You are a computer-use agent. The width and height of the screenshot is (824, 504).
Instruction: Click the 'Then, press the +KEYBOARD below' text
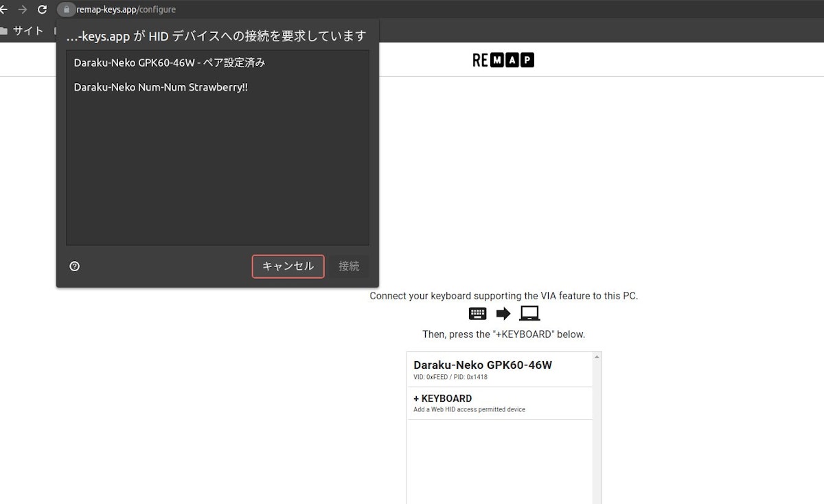[504, 334]
